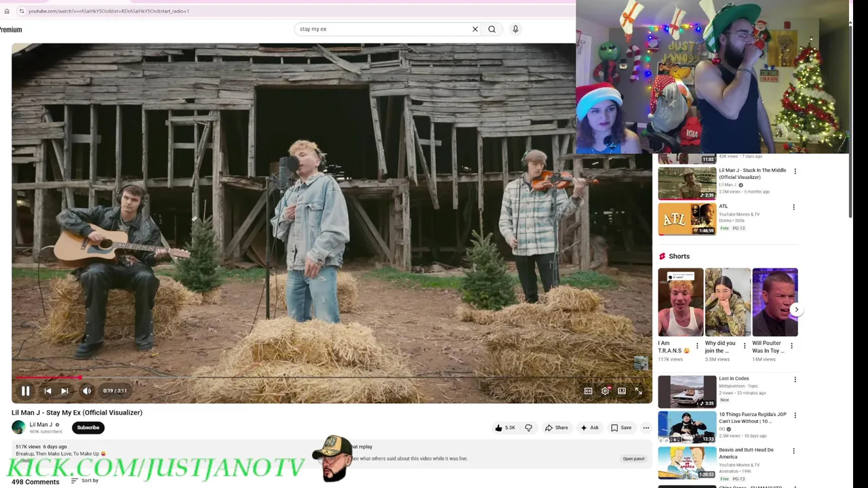Open the Lost in Codes thumbnail
This screenshot has height=488, width=868.
(x=687, y=391)
